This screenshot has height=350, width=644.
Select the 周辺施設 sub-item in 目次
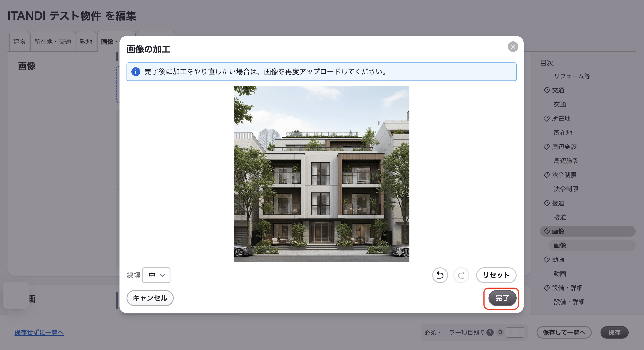pyautogui.click(x=566, y=161)
